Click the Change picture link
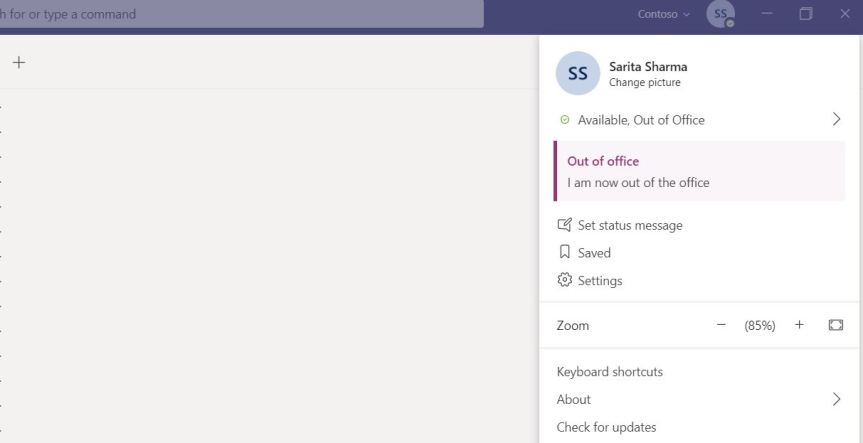863x443 pixels. (x=645, y=83)
